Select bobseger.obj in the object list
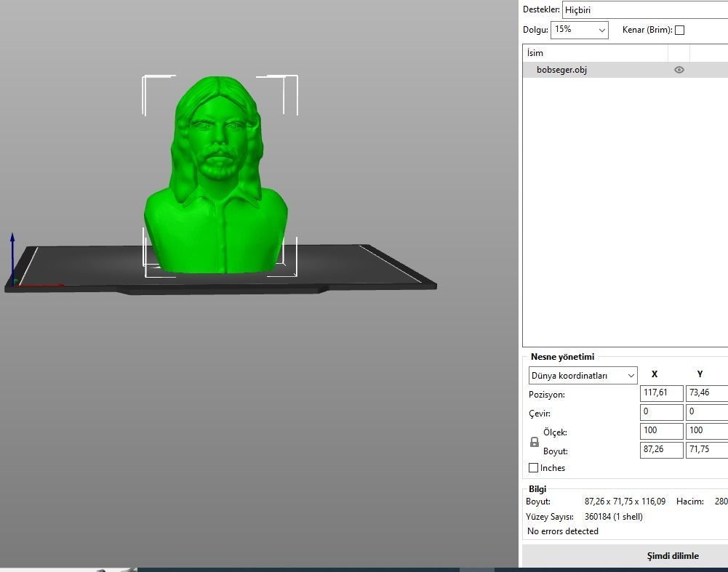This screenshot has width=728, height=572. point(626,70)
